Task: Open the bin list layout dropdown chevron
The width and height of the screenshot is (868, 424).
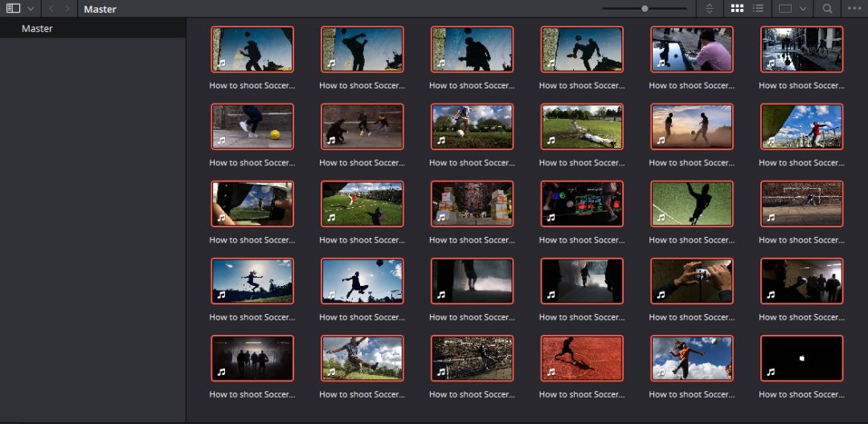Action: click(x=31, y=9)
